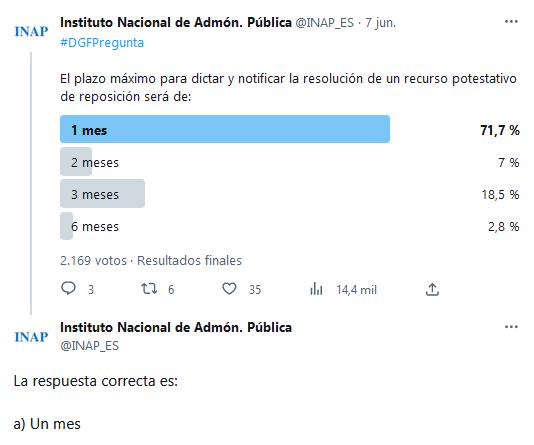This screenshot has height=445, width=534.
Task: Select the '2 meses' poll option
Action: pyautogui.click(x=289, y=162)
